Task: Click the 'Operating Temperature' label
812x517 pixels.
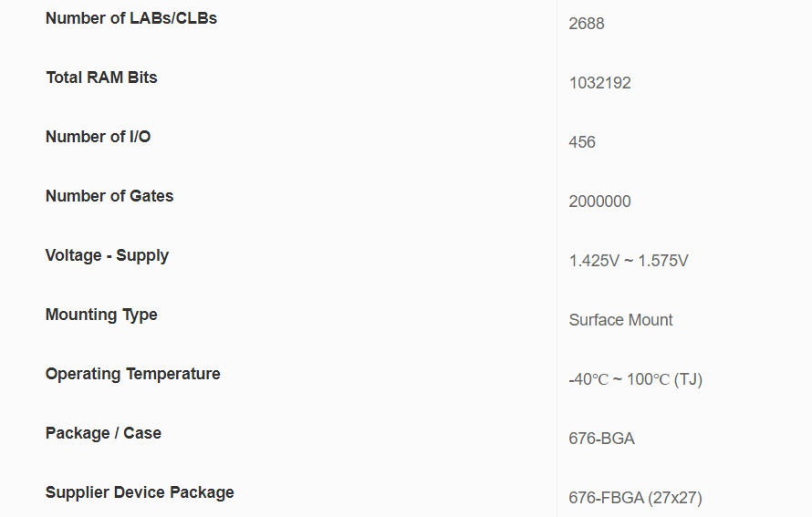Action: click(133, 374)
